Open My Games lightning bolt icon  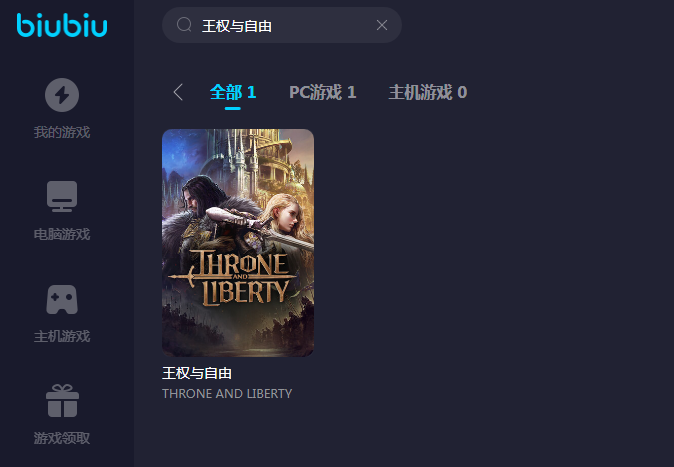(62, 95)
